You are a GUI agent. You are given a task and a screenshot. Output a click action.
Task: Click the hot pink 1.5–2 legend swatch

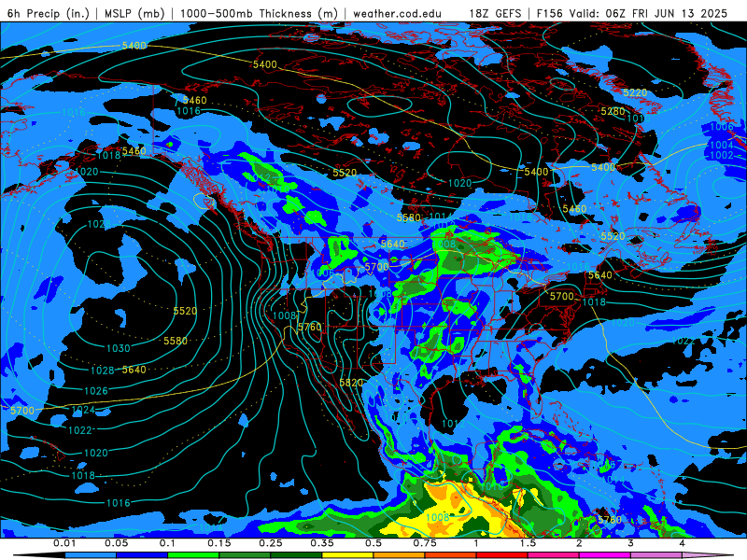tap(554, 555)
